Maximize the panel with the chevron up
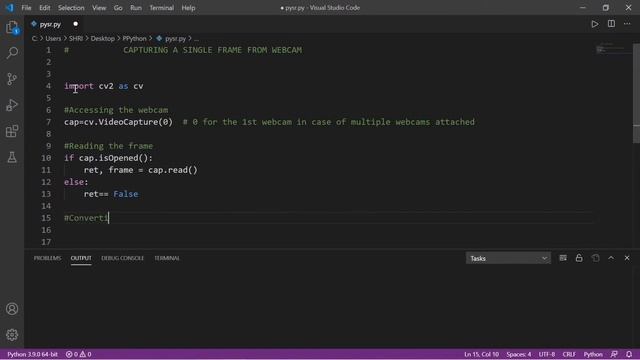 click(611, 258)
